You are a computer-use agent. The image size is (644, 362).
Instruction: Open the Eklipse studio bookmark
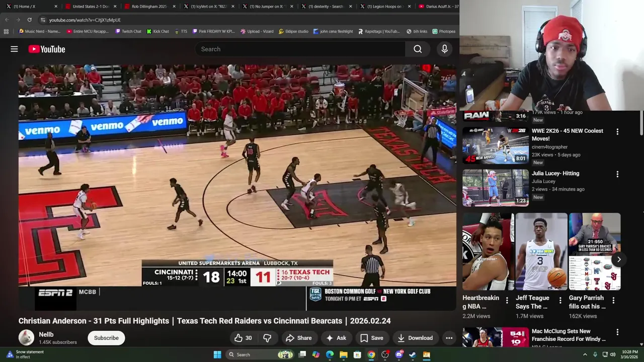293,31
